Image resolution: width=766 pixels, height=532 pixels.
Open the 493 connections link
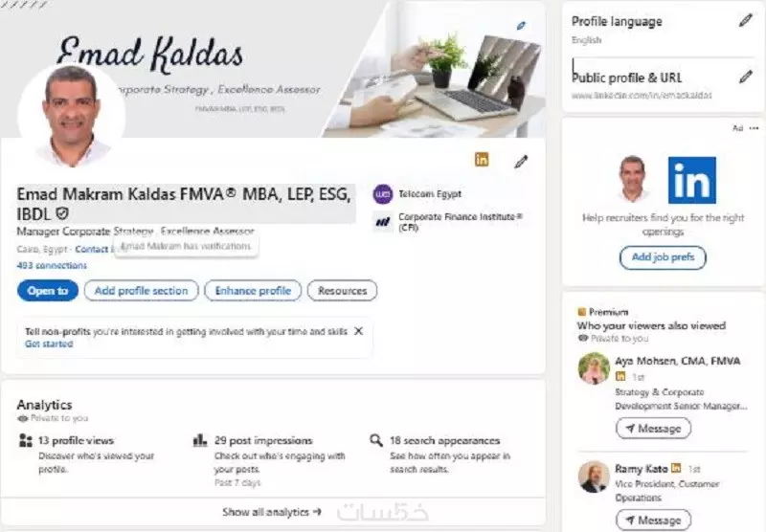click(x=52, y=265)
